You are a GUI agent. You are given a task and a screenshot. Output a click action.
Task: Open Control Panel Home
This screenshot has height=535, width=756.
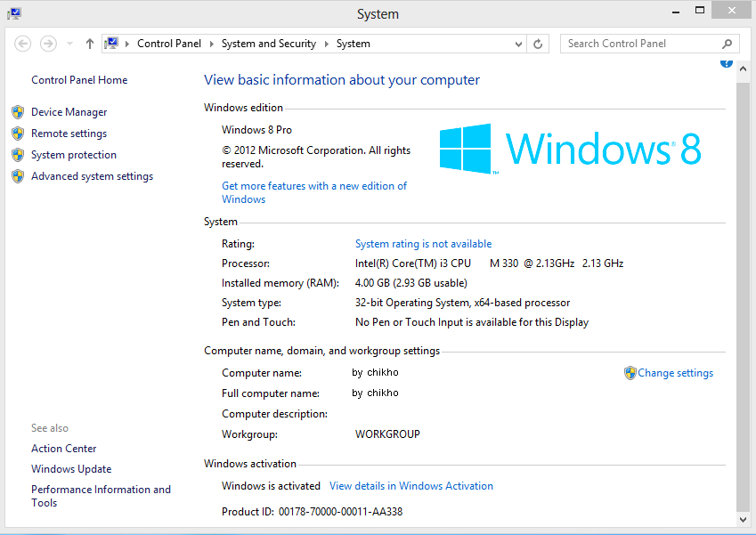pos(79,80)
